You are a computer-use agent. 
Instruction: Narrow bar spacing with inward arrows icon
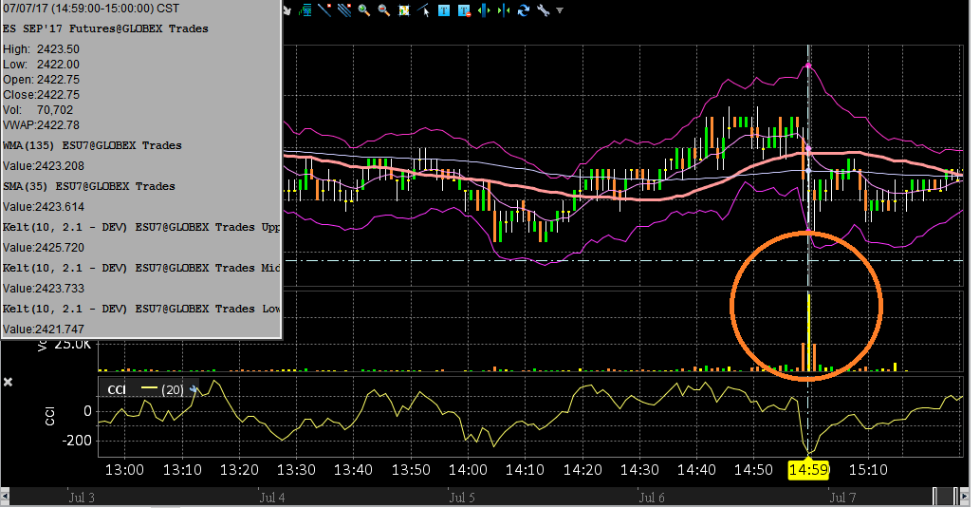tap(504, 10)
